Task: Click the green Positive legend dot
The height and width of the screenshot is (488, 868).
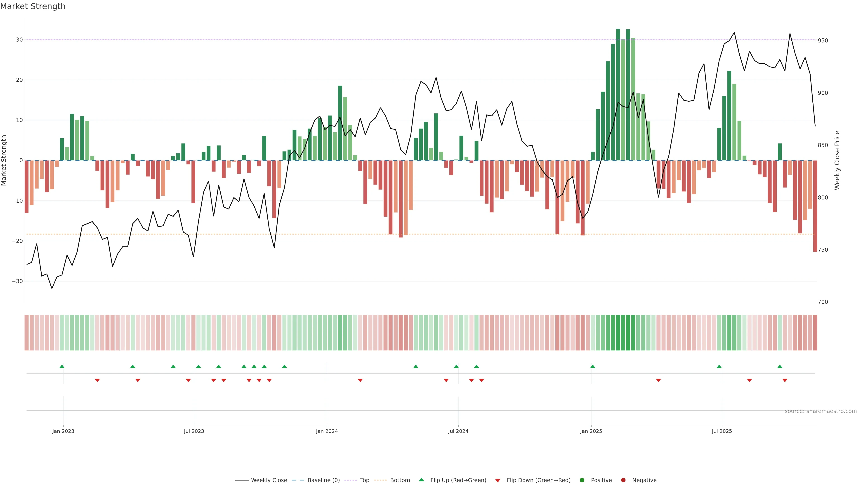Action: click(x=582, y=480)
